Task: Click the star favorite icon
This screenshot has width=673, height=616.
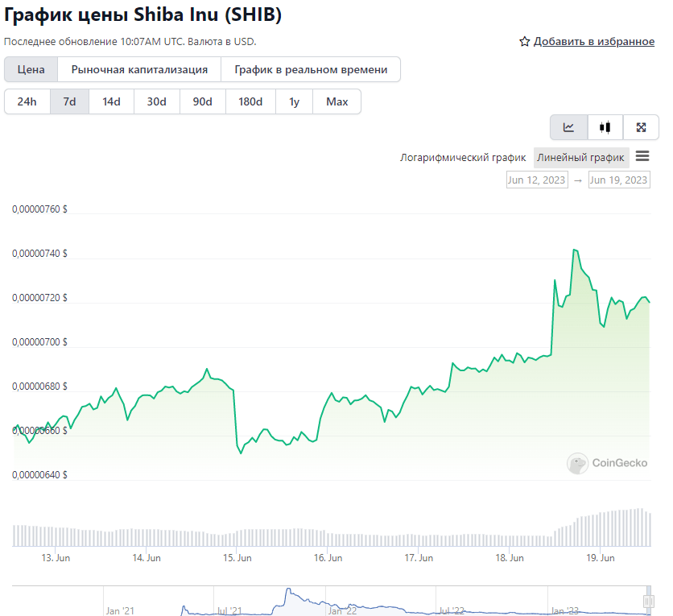Action: [x=525, y=42]
